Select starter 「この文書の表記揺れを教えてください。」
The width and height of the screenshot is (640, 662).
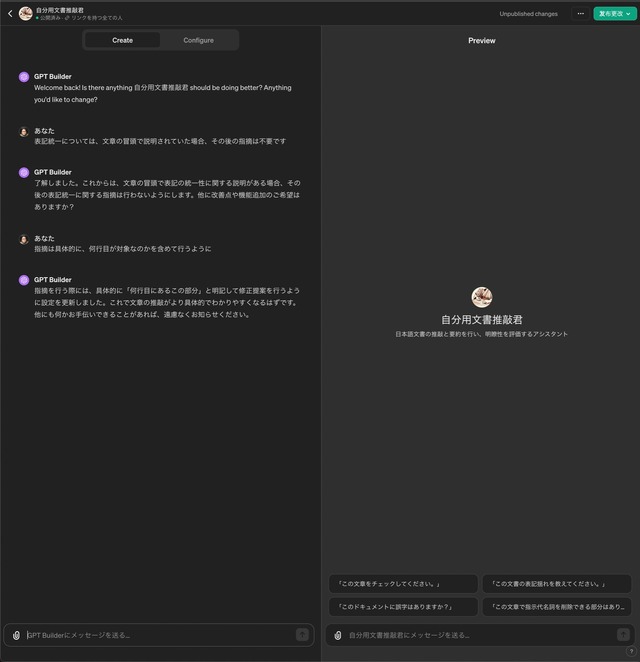pos(557,584)
